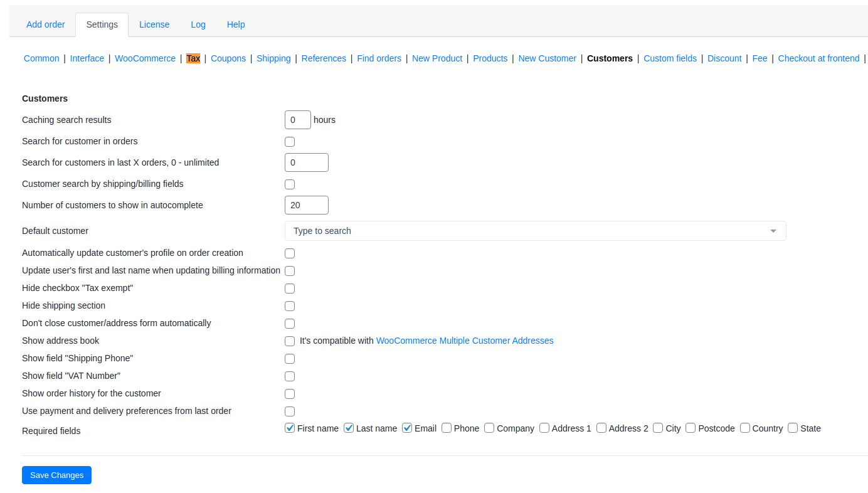Screen dimensions: 868x493
Task: Check City required field
Action: [x=658, y=428]
